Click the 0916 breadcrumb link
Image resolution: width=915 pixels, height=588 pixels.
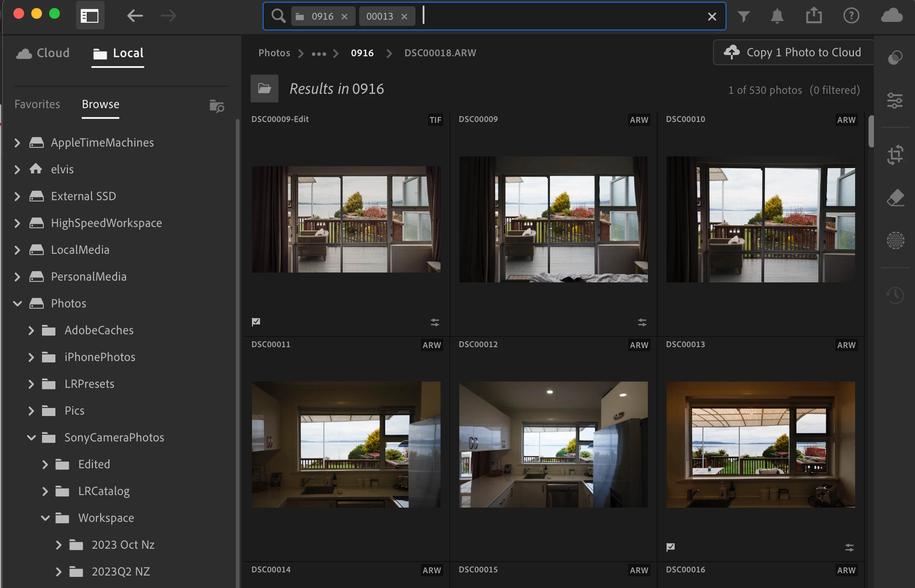[362, 53]
